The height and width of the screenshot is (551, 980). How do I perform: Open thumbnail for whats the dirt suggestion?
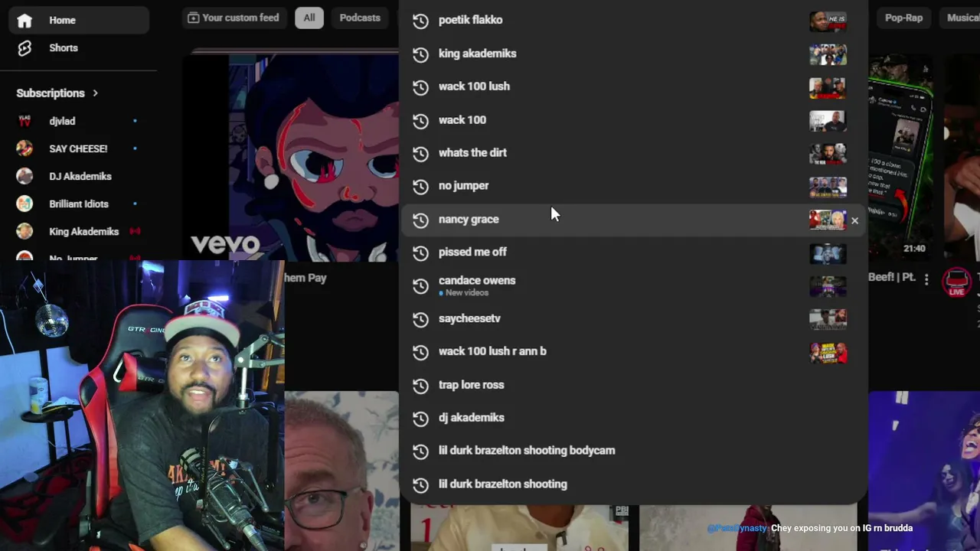(x=828, y=154)
